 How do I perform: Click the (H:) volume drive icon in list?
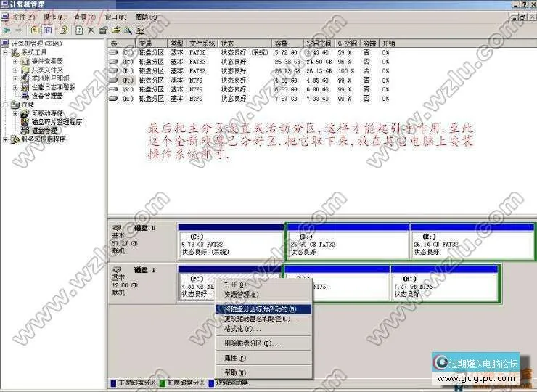tap(113, 99)
